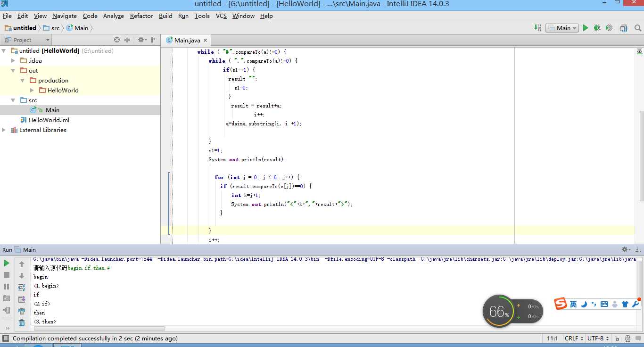Click the Sogou soft keyboard icon
This screenshot has height=347, width=644.
coord(604,304)
